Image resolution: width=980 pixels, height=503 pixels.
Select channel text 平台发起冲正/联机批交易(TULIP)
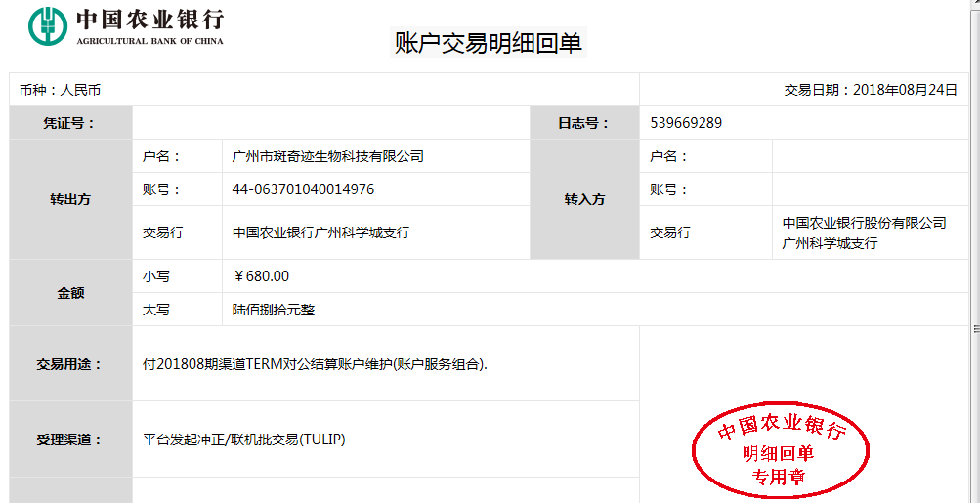[243, 440]
